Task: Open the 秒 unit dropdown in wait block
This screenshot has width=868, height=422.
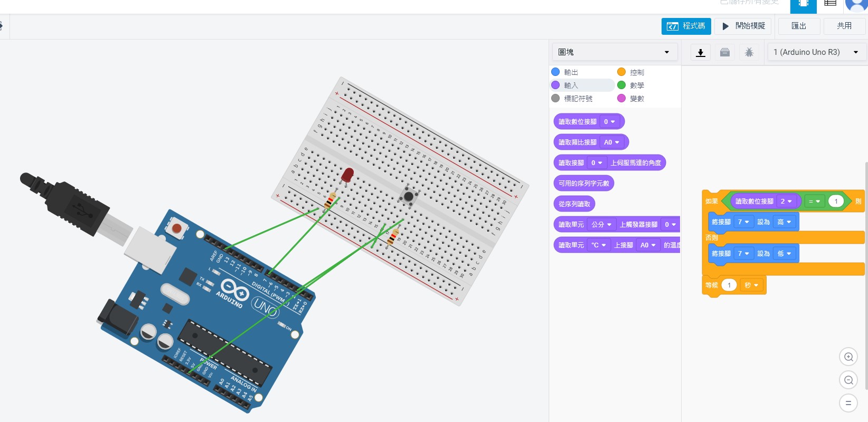Action: (x=751, y=285)
